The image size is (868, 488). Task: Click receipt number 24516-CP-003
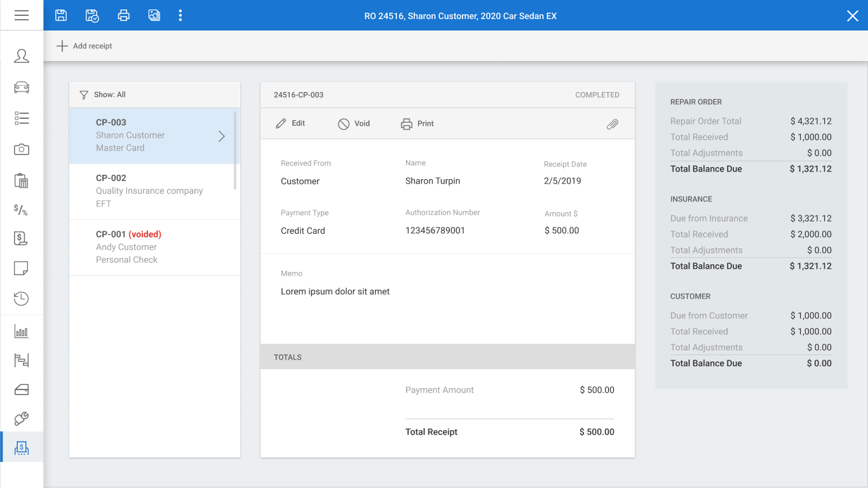tap(299, 95)
